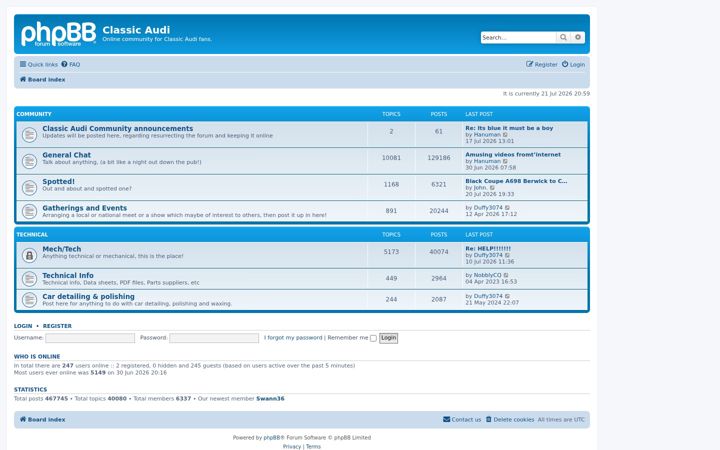Screen dimensions: 720x450
Task: Open the phpBB link in footer credits
Action: click(271, 438)
